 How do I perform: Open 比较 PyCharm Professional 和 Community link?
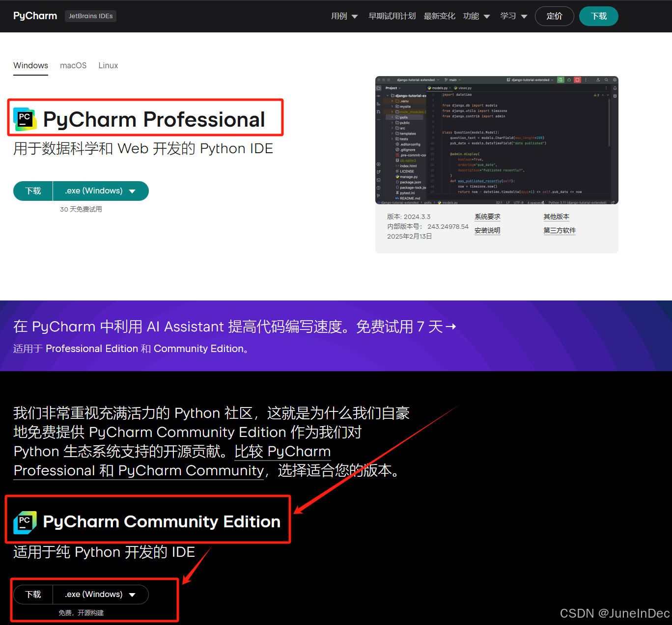tap(172, 461)
